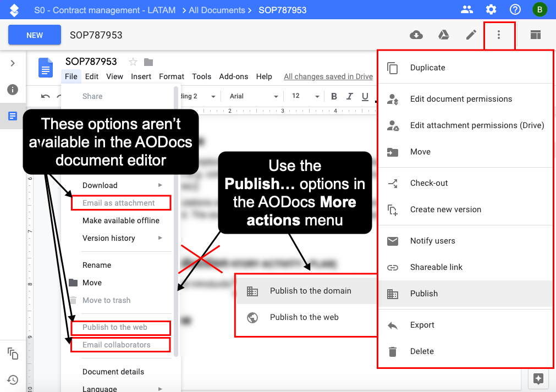Open the File menu

click(71, 76)
